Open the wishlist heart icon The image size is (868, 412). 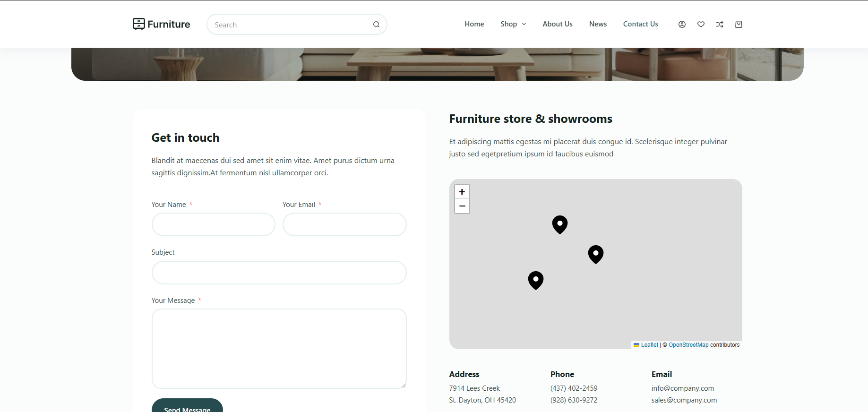coord(701,25)
